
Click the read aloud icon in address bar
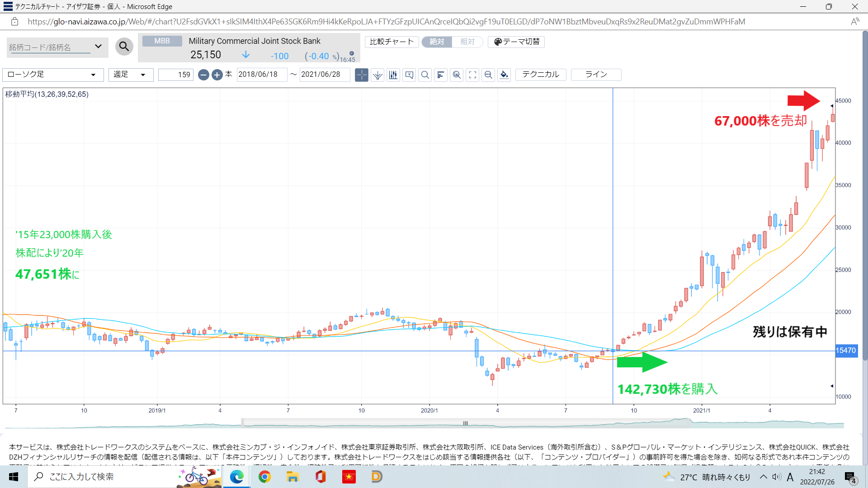(855, 22)
